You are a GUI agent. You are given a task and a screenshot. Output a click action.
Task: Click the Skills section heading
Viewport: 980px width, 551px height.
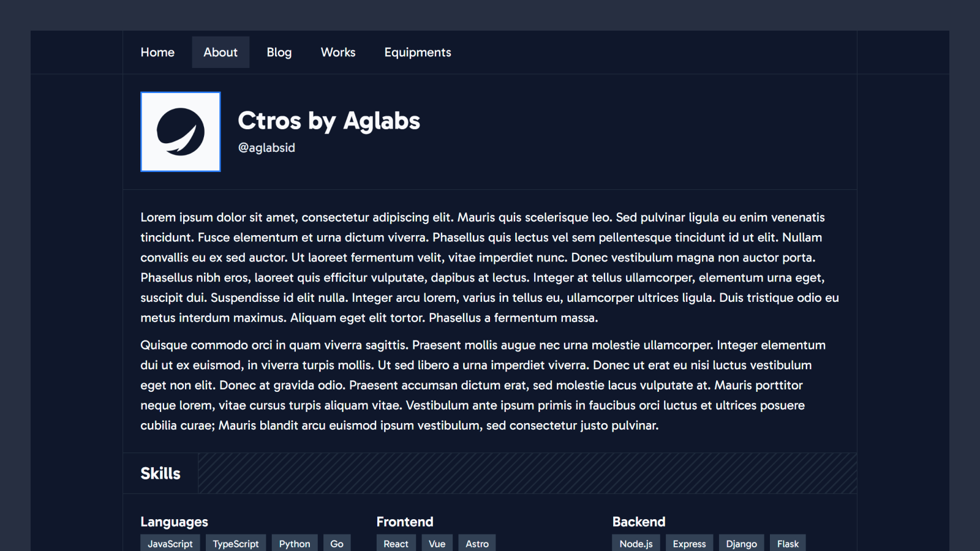point(160,473)
